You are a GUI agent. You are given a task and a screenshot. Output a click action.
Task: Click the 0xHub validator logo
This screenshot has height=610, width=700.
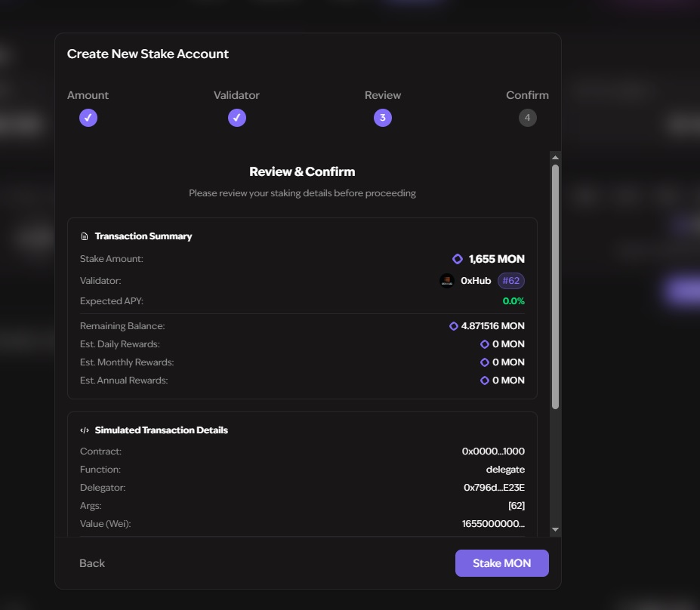(447, 281)
